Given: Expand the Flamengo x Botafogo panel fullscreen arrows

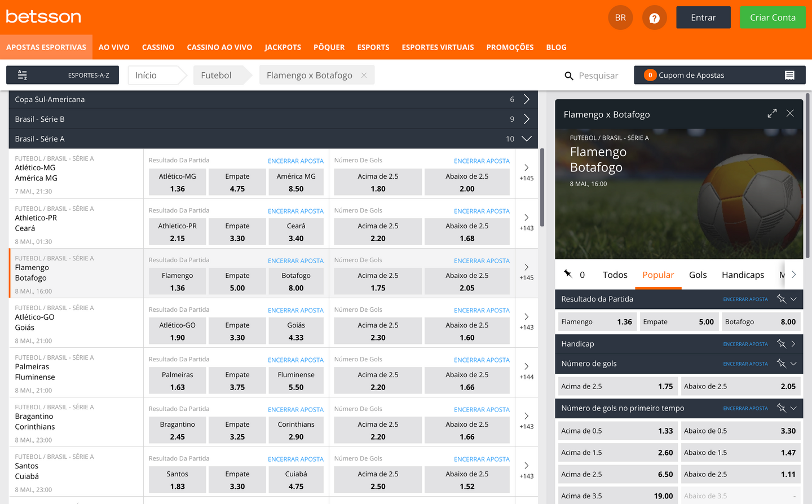Looking at the screenshot, I should [x=772, y=113].
